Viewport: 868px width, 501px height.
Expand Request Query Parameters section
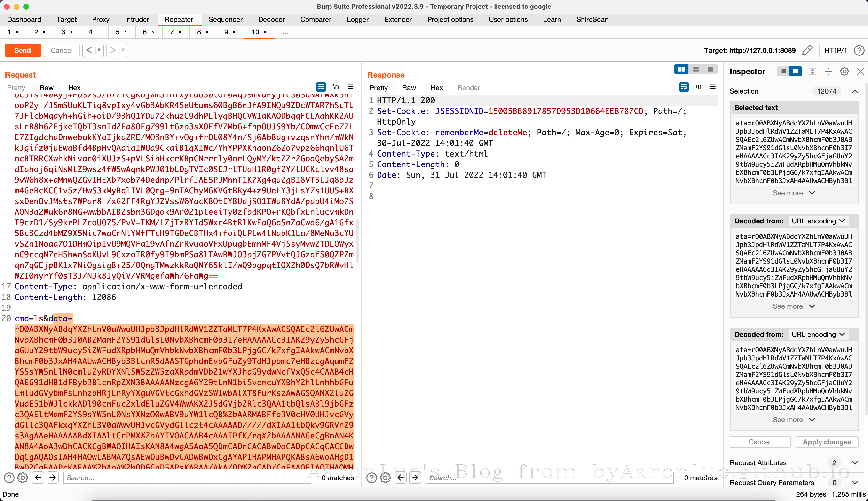click(x=855, y=482)
